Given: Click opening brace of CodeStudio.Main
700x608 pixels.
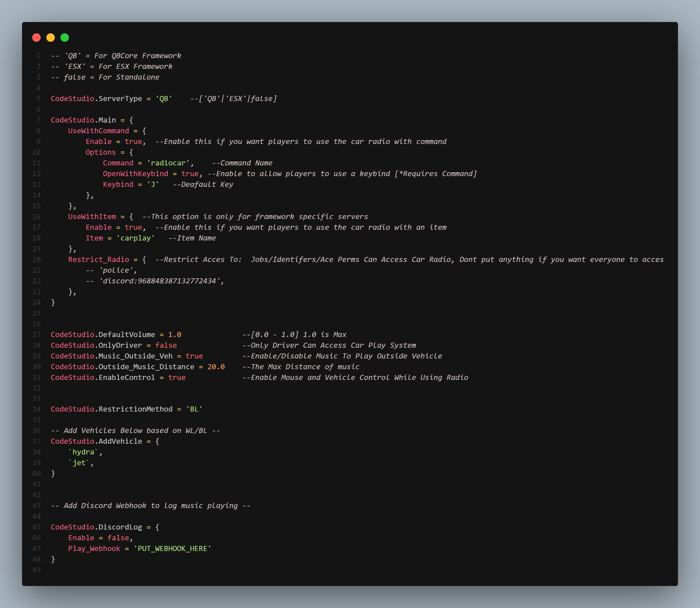Looking at the screenshot, I should [131, 120].
